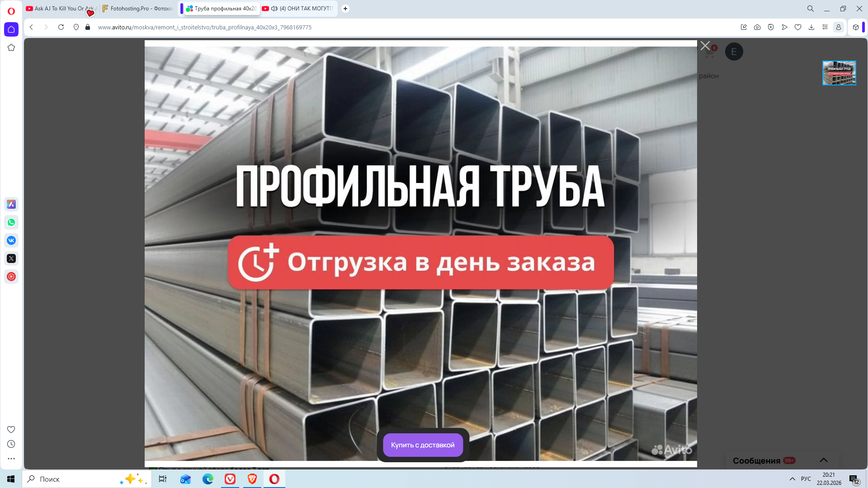868x488 pixels.
Task: Show hidden system tray icons
Action: 792,479
